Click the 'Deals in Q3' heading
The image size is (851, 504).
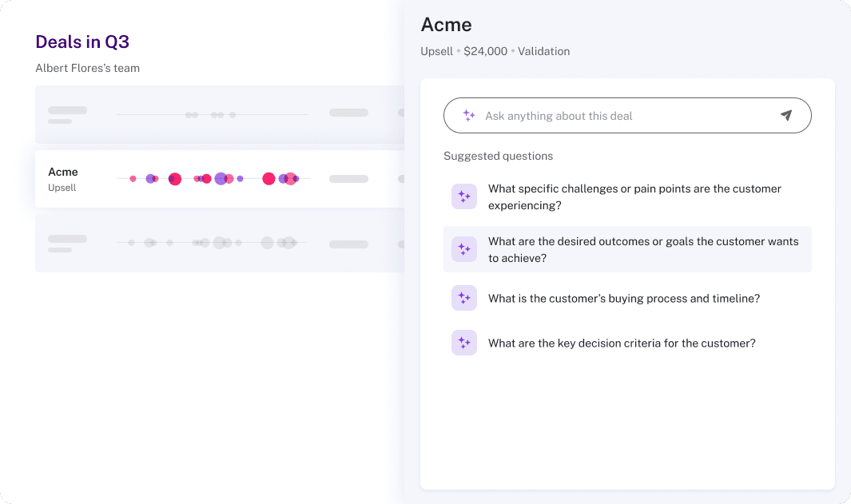[82, 42]
